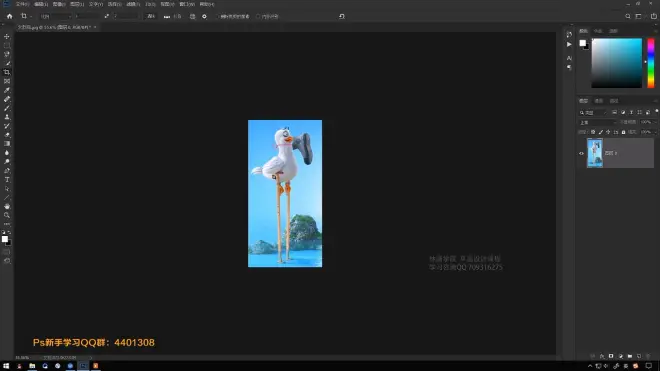Toggle shape layer filter icon

point(639,112)
